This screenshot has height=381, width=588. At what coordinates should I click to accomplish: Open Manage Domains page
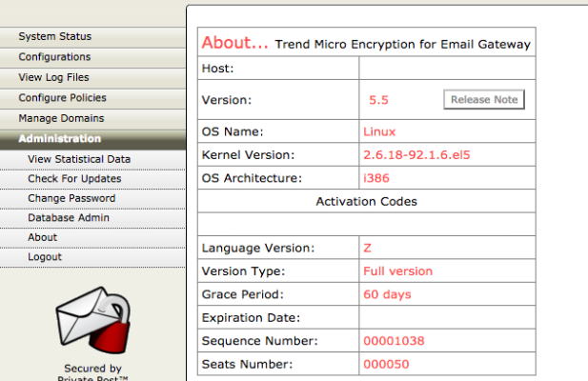point(61,118)
